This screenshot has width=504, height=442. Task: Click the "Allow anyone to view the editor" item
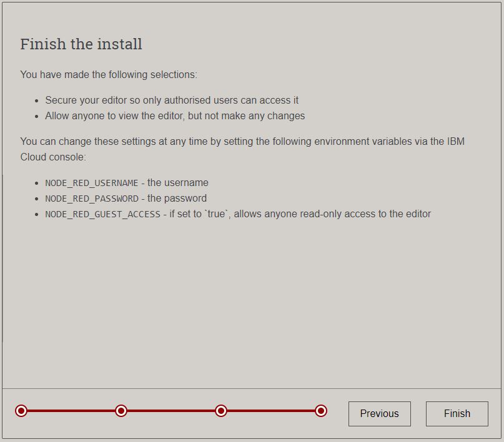(x=175, y=115)
